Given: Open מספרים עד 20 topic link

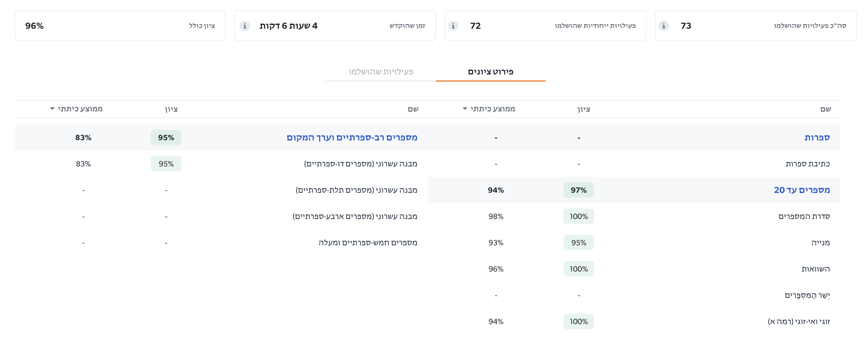Looking at the screenshot, I should 802,190.
